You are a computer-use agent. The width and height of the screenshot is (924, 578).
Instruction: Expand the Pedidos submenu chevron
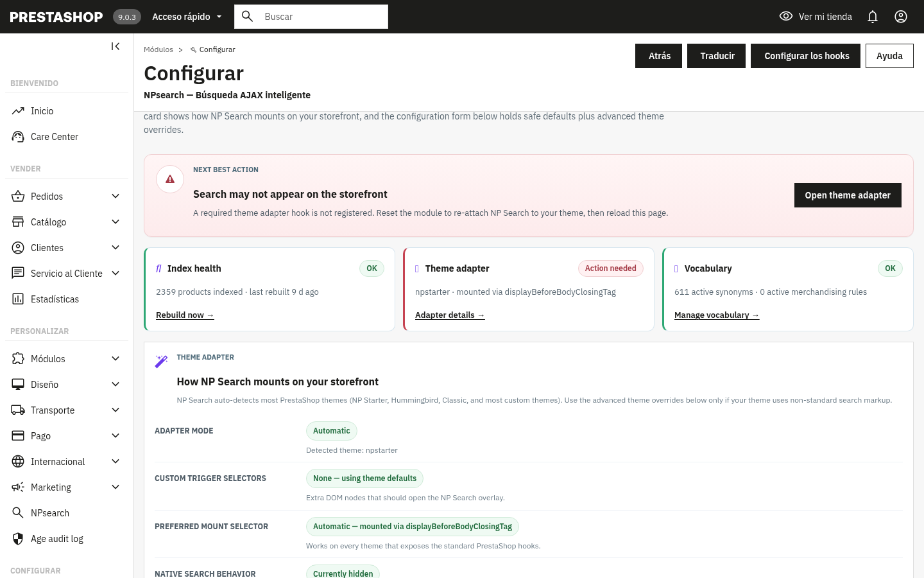pos(116,197)
